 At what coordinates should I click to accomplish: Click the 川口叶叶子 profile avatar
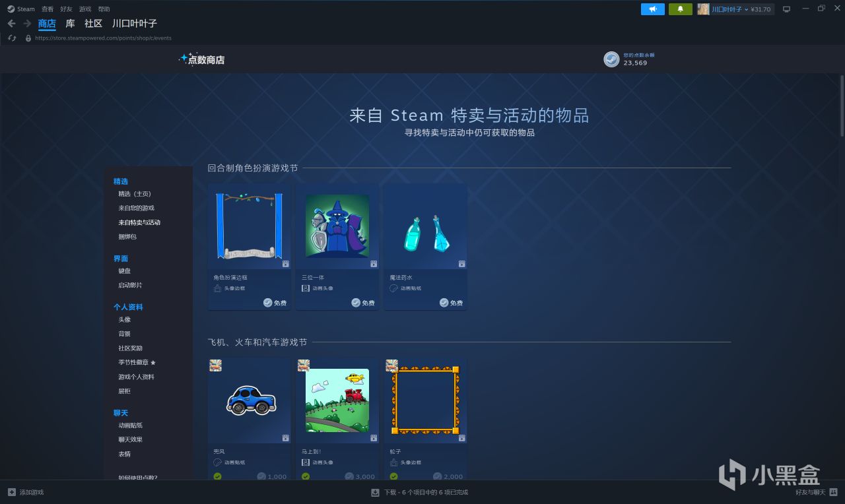point(703,9)
